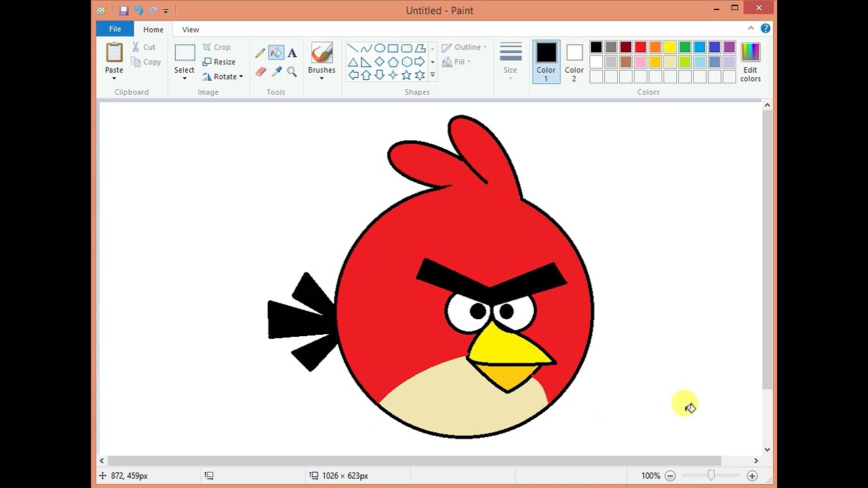Switch to the View tab

tap(191, 30)
